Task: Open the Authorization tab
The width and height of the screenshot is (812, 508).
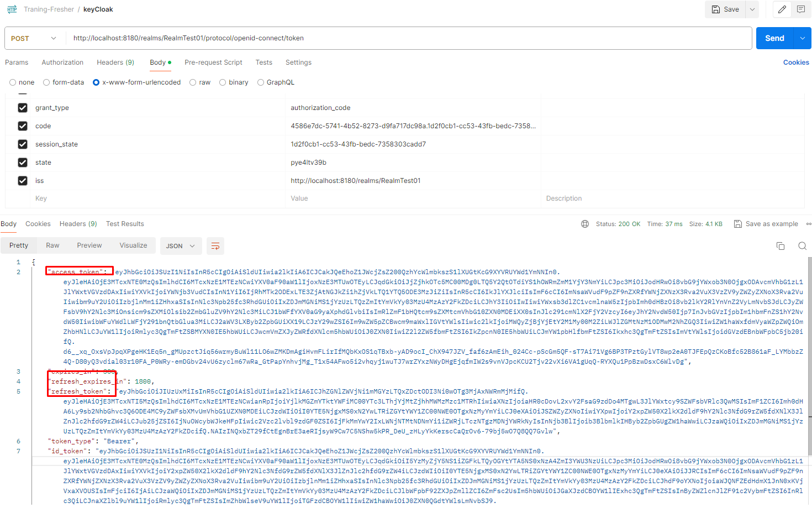Action: point(62,62)
